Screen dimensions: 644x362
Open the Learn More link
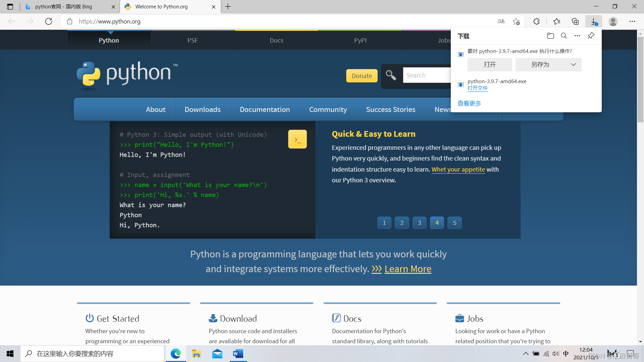click(x=408, y=268)
